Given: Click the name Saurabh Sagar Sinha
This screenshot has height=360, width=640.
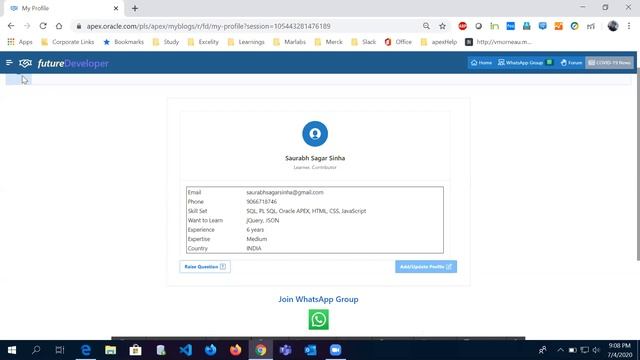Looking at the screenshot, I should pos(315,158).
